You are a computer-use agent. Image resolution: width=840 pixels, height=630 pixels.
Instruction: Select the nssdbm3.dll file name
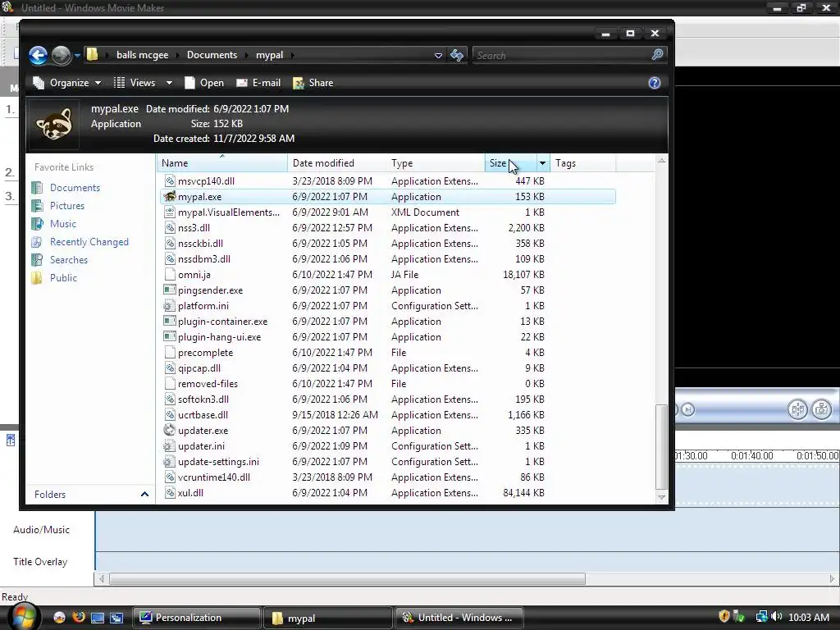point(204,259)
